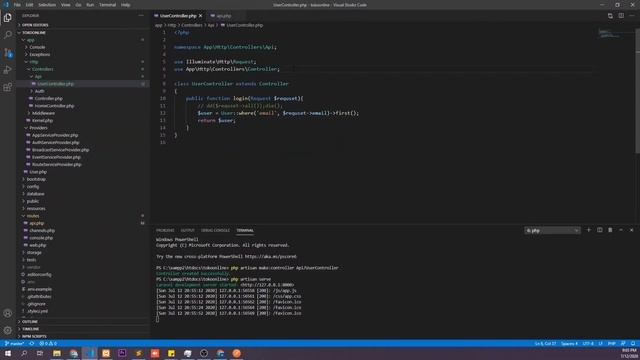Screen dimensions: 640x360
Task: Open web.php in the routes folder
Action: coord(38,245)
